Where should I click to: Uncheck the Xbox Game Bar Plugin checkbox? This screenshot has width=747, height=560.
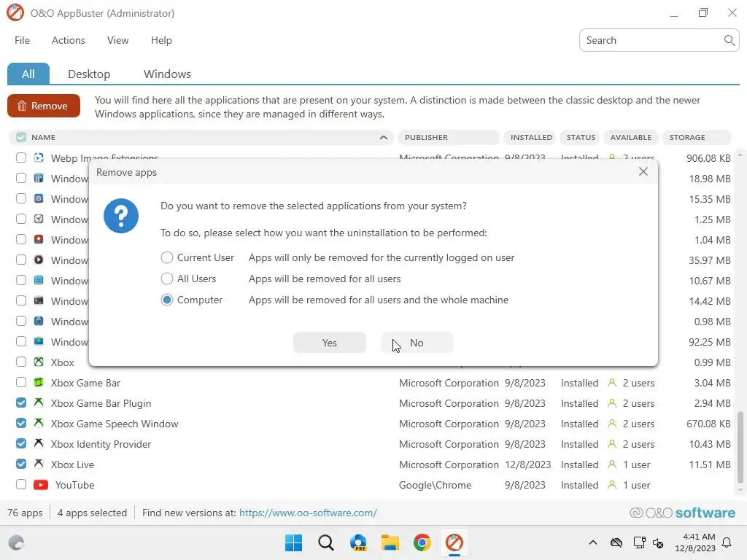(x=21, y=402)
